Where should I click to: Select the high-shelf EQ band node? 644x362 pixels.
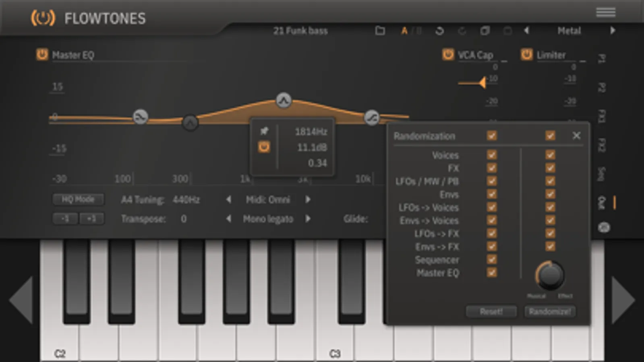pyautogui.click(x=372, y=117)
